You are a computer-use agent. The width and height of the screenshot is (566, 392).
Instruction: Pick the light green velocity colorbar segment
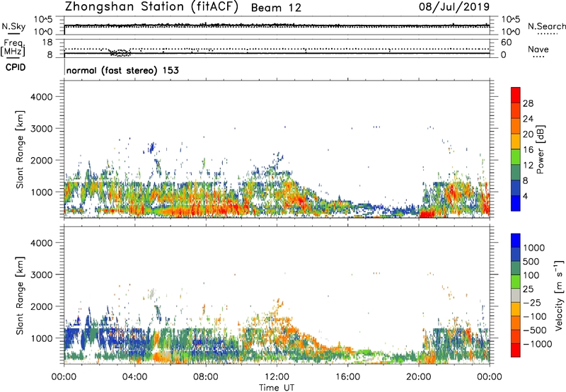516,282
